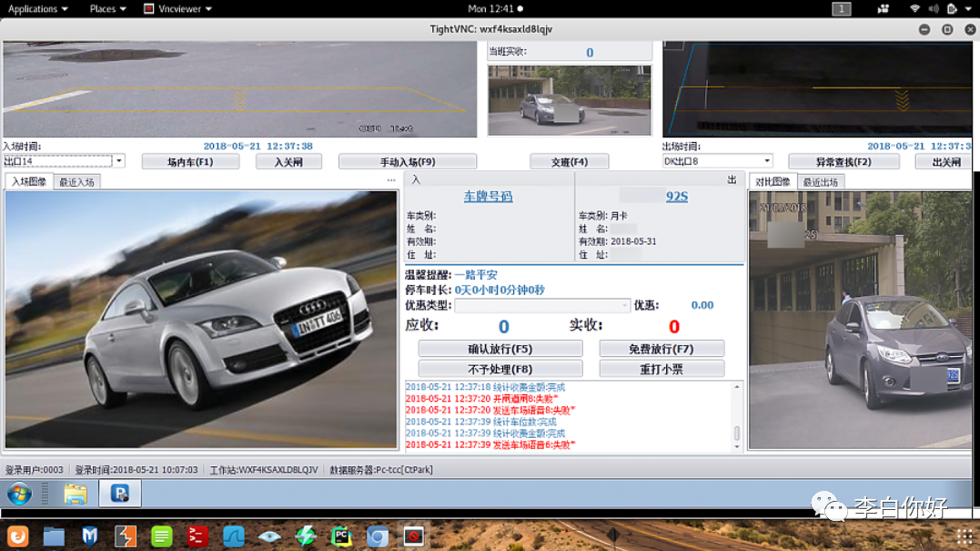Click the 场内车(F1) button
The width and height of the screenshot is (980, 551).
pos(190,162)
